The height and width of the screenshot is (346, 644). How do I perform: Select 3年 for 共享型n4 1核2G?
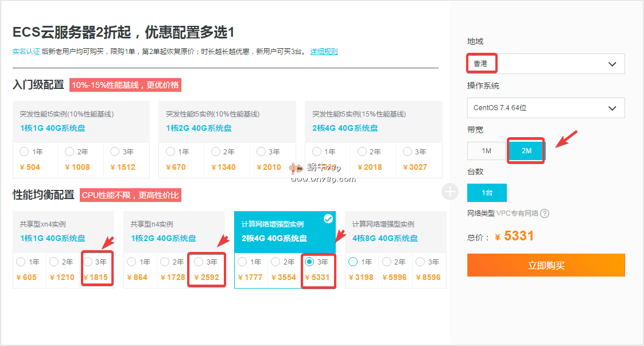pos(199,262)
